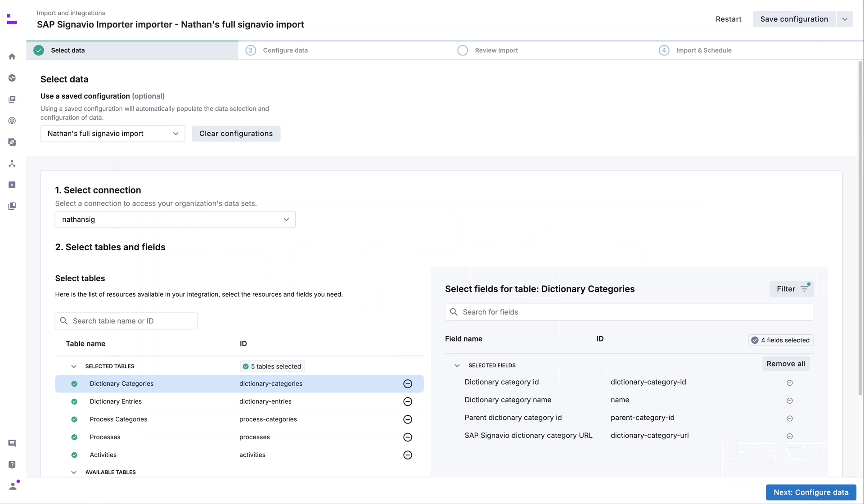Toggle Process Categories table checkmark
The image size is (864, 504).
point(74,419)
